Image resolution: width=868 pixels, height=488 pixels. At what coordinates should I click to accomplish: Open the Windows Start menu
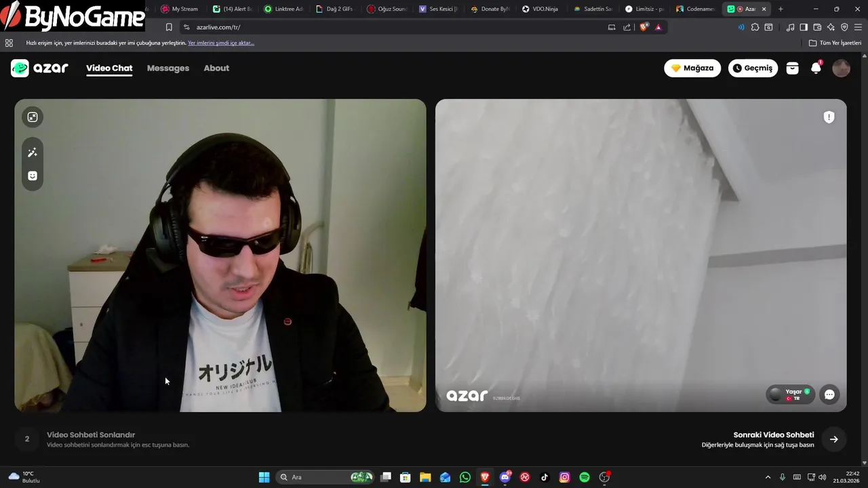tap(264, 477)
